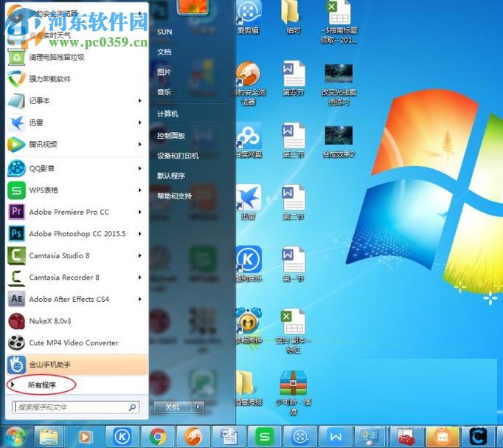Viewport: 503px width, 448px height.
Task: Select the 空白 副本 spreadsheet on the desktop
Action: 293,331
